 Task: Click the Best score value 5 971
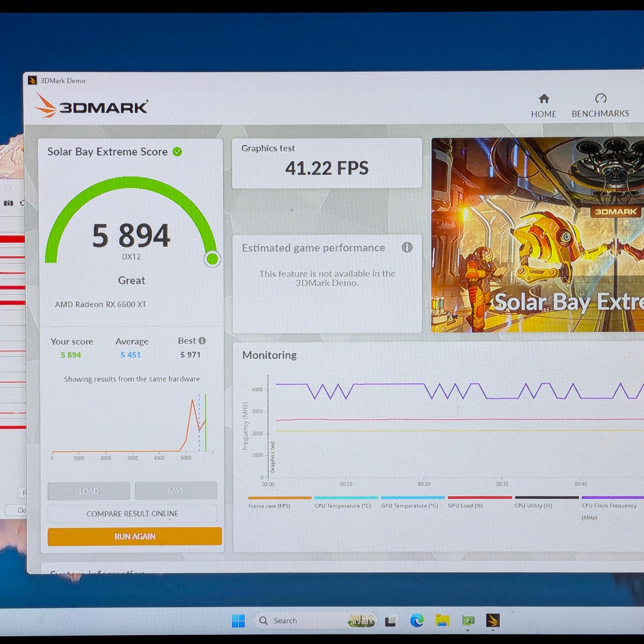(x=190, y=355)
